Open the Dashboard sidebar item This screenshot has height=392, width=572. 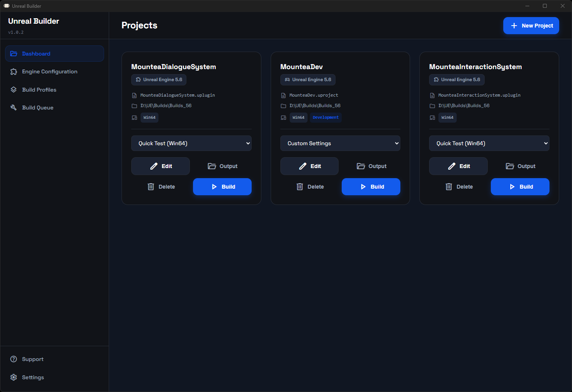54,54
